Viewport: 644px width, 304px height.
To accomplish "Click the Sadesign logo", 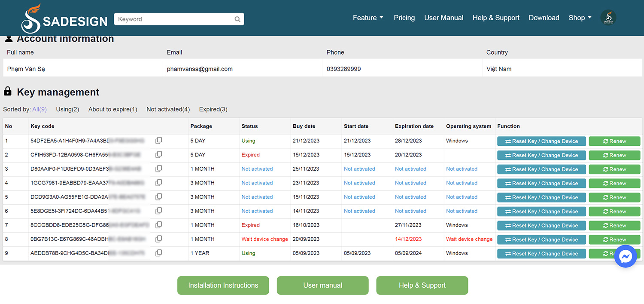I will (x=64, y=19).
